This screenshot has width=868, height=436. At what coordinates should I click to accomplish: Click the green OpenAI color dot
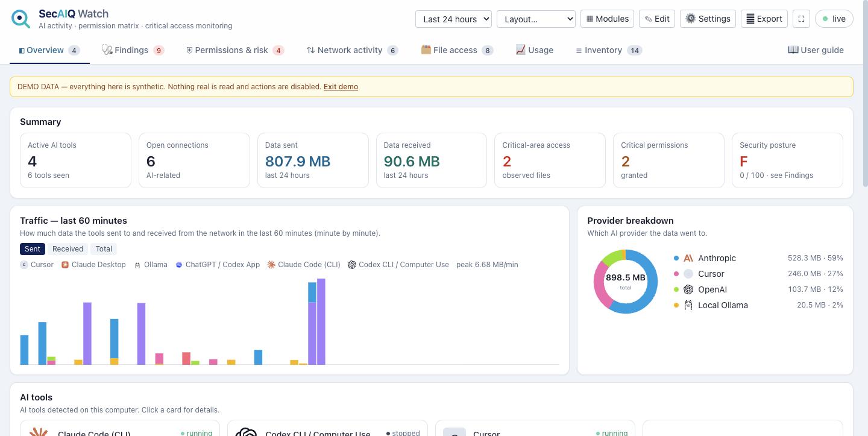[676, 289]
